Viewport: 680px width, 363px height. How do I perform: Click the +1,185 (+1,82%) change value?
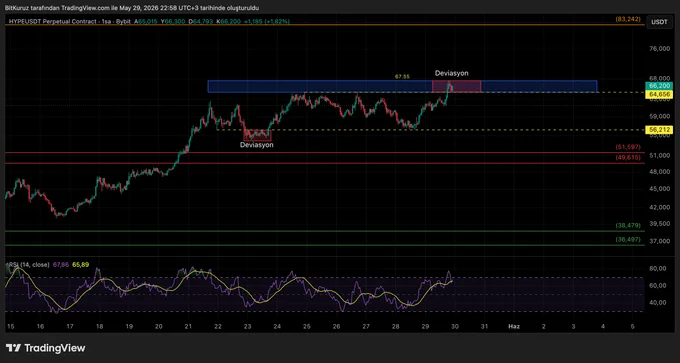(268, 21)
